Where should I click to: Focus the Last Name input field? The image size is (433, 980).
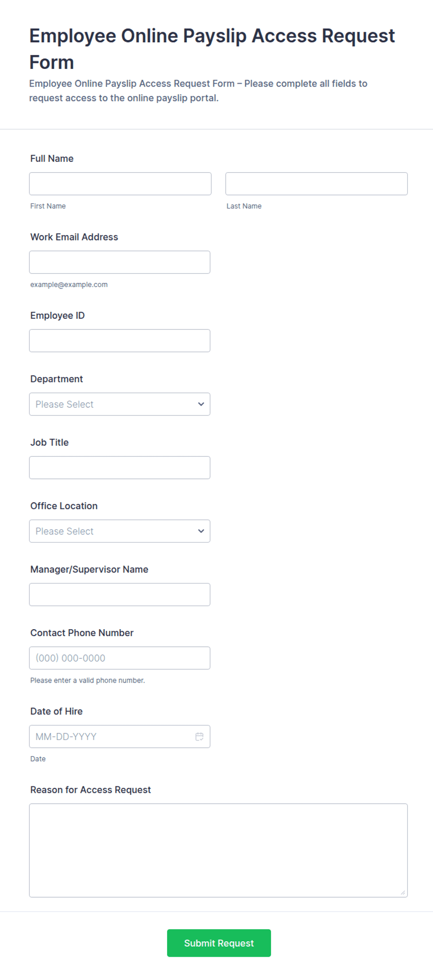(317, 184)
